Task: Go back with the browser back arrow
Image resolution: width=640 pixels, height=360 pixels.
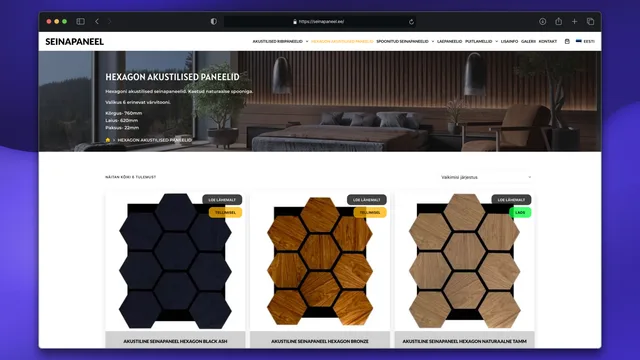Action: click(x=97, y=22)
